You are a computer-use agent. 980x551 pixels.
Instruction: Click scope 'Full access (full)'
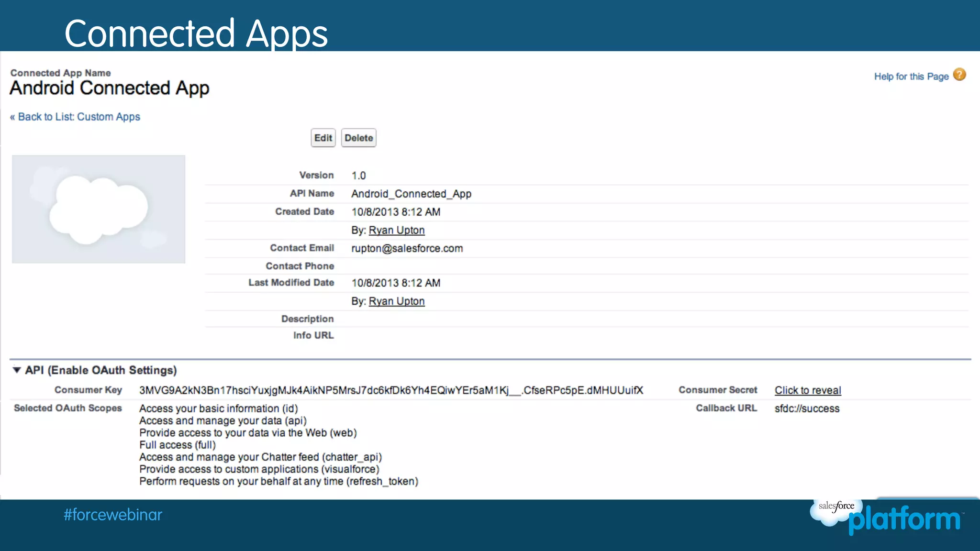tap(178, 445)
